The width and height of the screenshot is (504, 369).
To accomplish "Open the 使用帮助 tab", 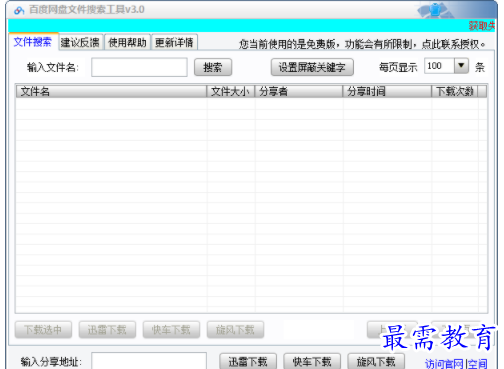I will pos(127,42).
